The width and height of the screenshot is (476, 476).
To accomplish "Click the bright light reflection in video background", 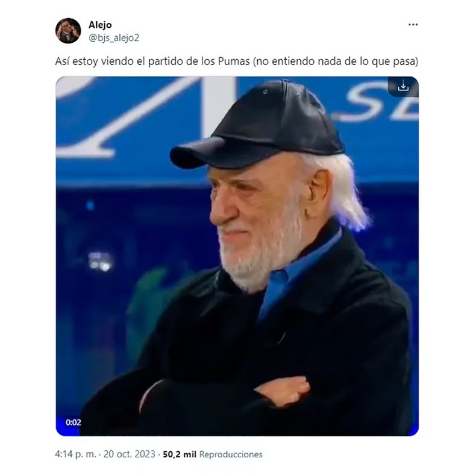I will click(101, 261).
